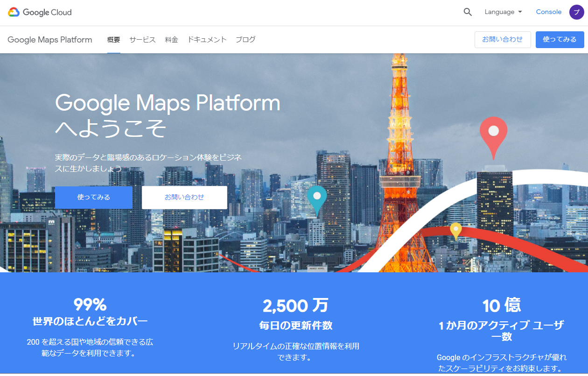Click the Google Maps Platform へようこそ heading

tap(168, 115)
